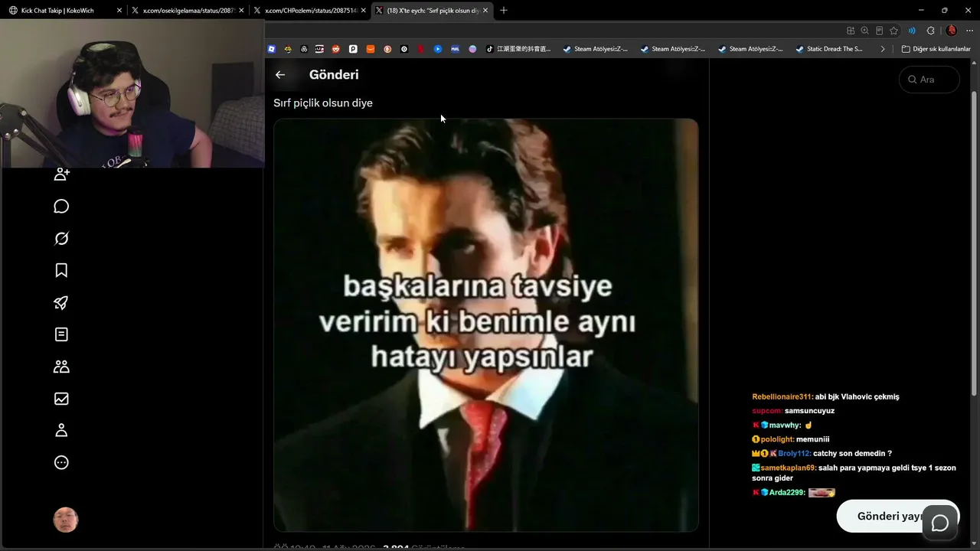Open the browser profile avatar in the toolbar
This screenshot has width=980, height=551.
tap(952, 31)
